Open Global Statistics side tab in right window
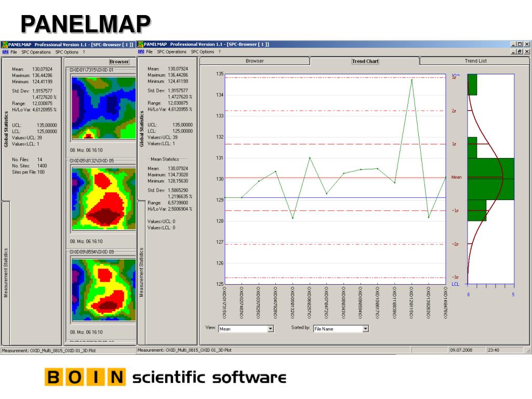532x399 pixels. pyautogui.click(x=142, y=129)
